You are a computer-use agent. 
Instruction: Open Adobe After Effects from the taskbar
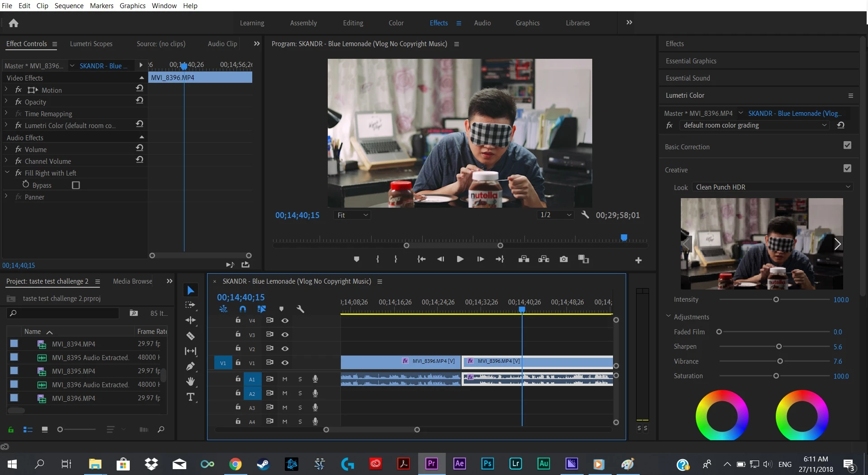point(459,464)
